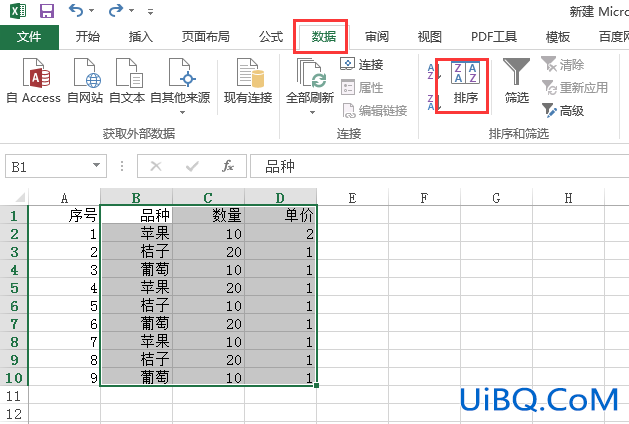Click cell 葡萄 in row 4
This screenshot has height=424, width=629.
(x=136, y=270)
